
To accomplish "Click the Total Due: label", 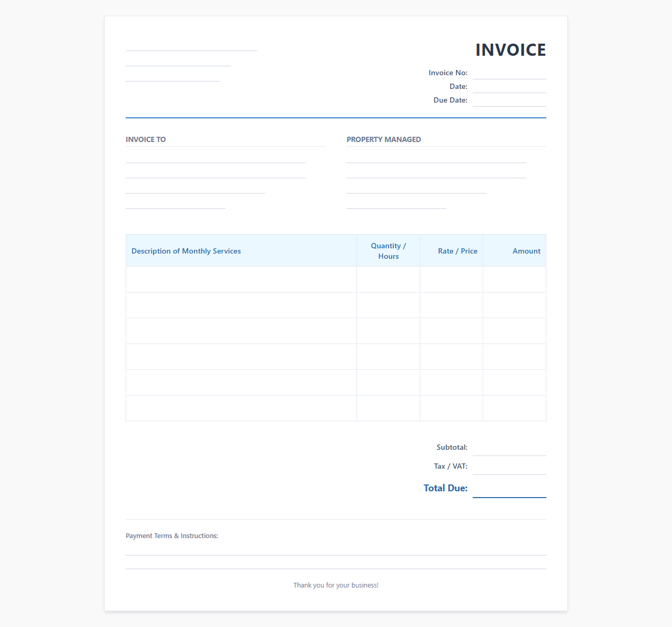I will click(x=445, y=488).
